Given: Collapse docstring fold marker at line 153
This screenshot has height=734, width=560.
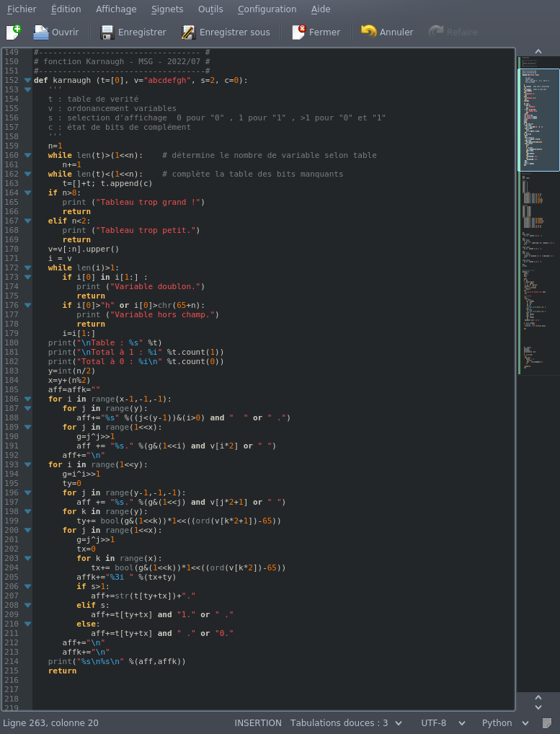Looking at the screenshot, I should 27,89.
